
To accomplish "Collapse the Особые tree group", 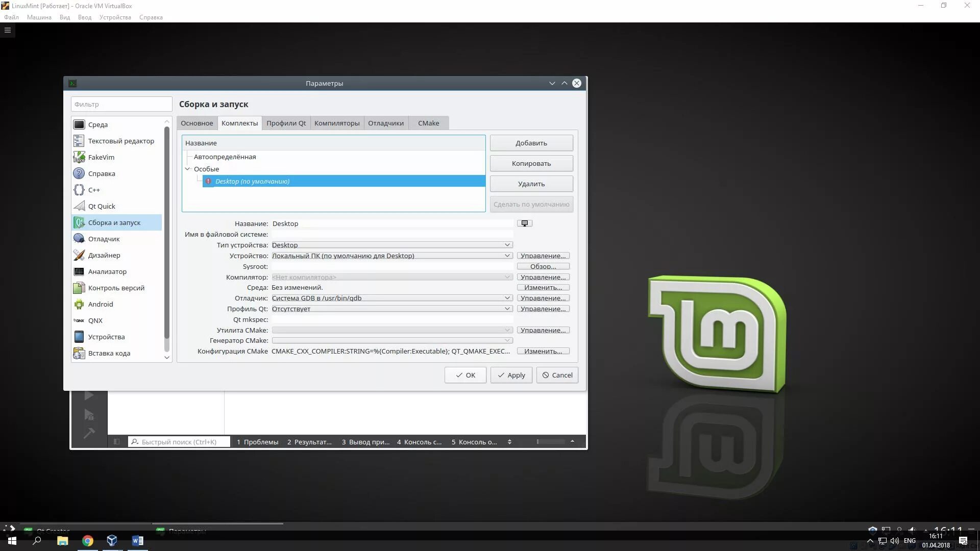I will [x=187, y=169].
